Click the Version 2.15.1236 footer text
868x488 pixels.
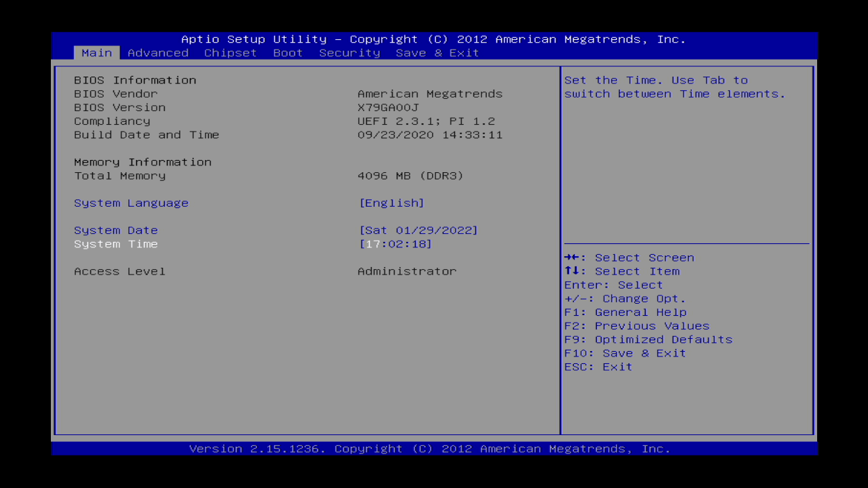[430, 449]
